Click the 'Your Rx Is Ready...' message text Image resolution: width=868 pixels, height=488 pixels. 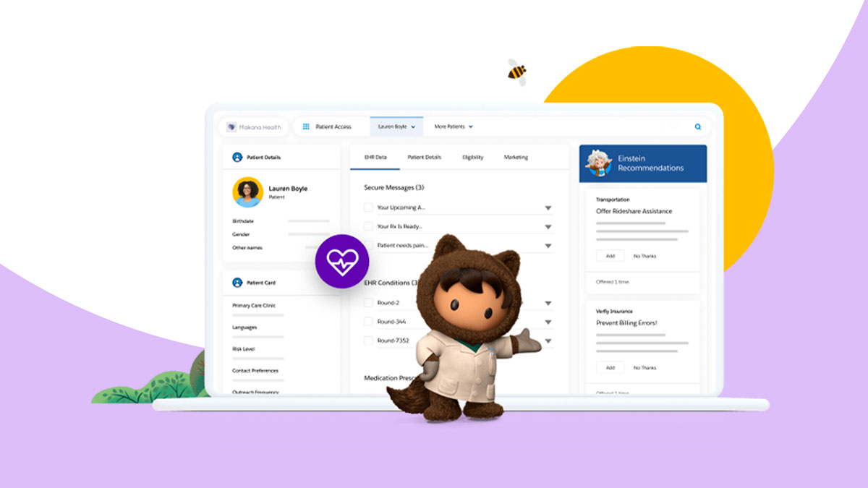pyautogui.click(x=401, y=226)
